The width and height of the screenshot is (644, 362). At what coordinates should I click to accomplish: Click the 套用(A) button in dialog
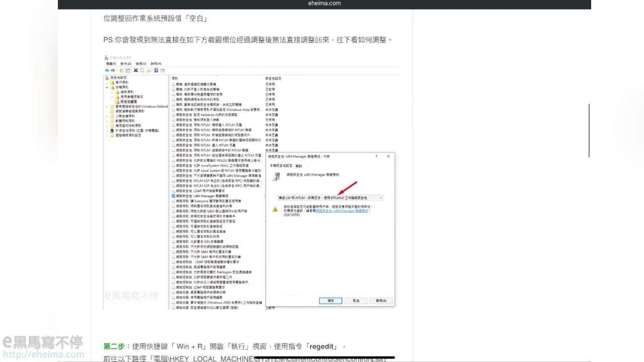click(x=381, y=300)
